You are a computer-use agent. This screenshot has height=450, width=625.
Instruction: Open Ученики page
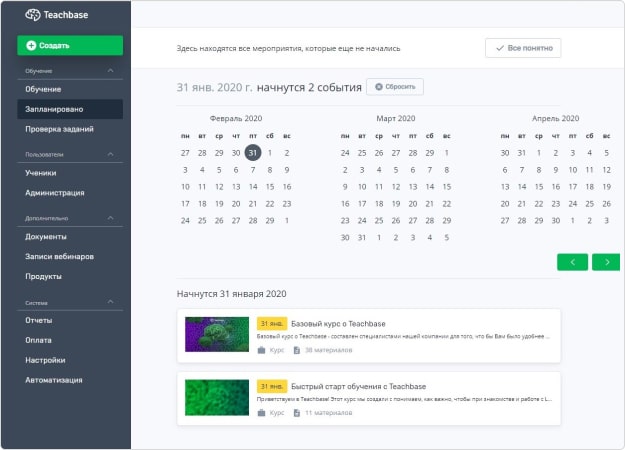[70, 173]
